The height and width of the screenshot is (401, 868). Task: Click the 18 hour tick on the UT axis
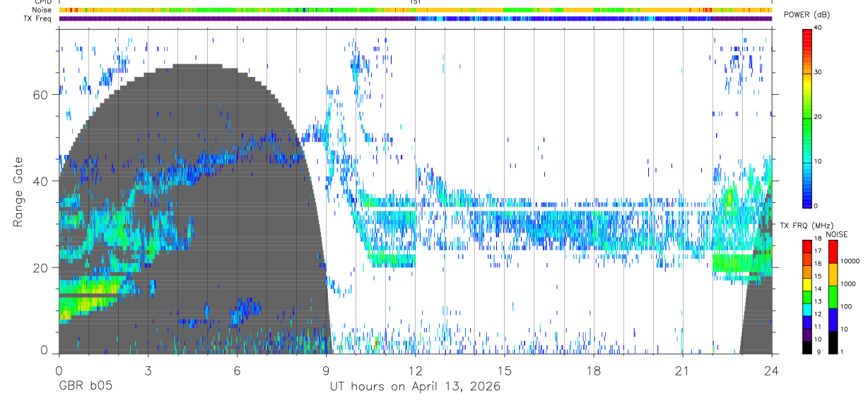click(593, 370)
